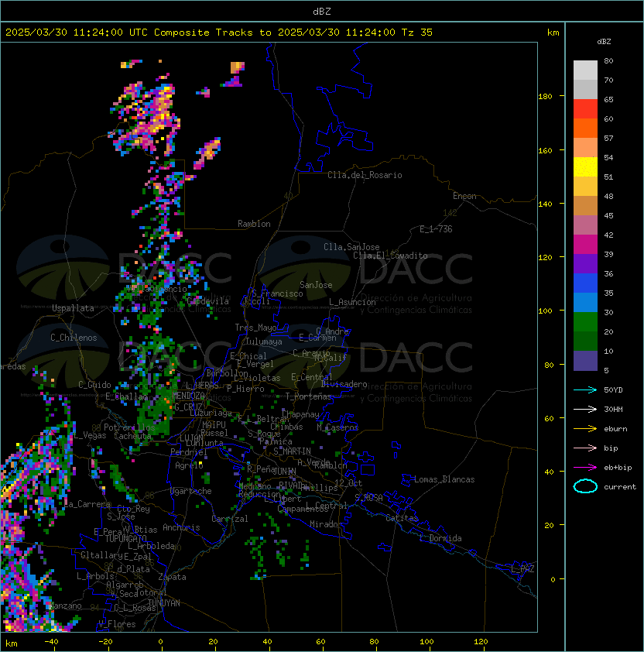Click the Lomas_Blancas map label
The height and width of the screenshot is (652, 644).
pyautogui.click(x=444, y=479)
